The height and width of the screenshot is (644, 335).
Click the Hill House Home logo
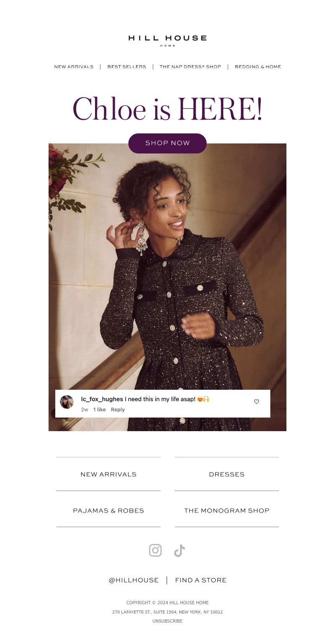(x=167, y=41)
